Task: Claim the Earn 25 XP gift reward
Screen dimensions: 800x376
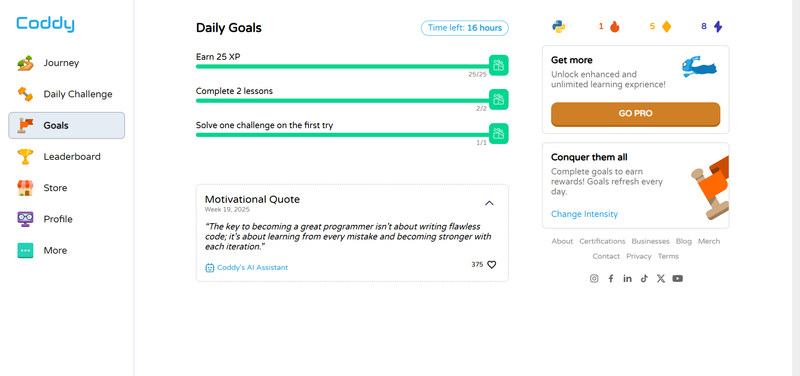Action: coord(498,65)
